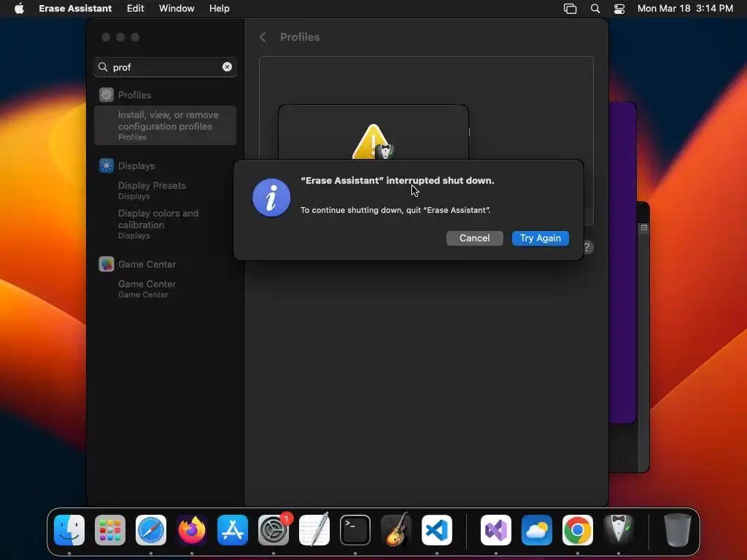Open Launchpad from the Dock
Viewport: 747px width, 560px height.
(110, 530)
